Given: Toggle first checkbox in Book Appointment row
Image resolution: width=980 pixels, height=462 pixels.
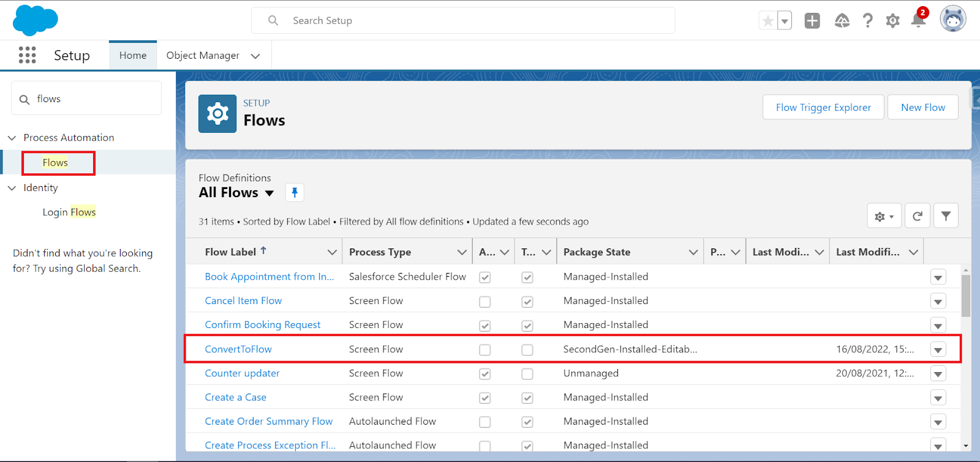Looking at the screenshot, I should [484, 277].
